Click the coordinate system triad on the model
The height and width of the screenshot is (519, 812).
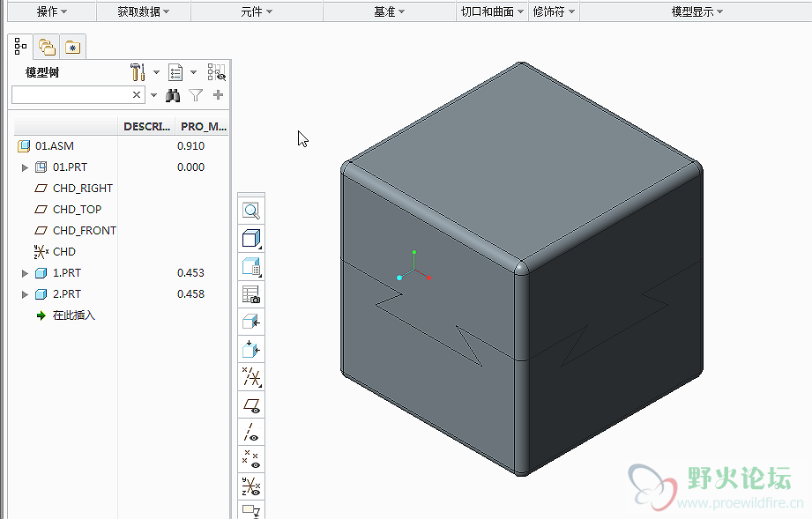tap(413, 266)
